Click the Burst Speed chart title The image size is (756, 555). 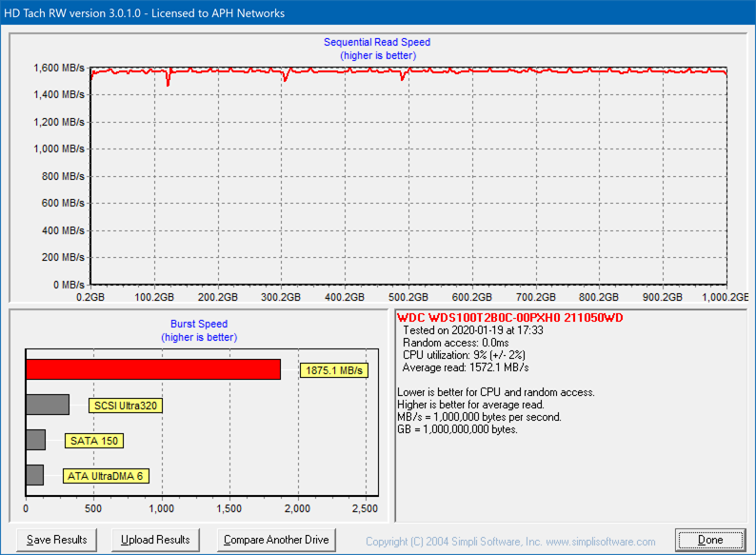pyautogui.click(x=199, y=324)
